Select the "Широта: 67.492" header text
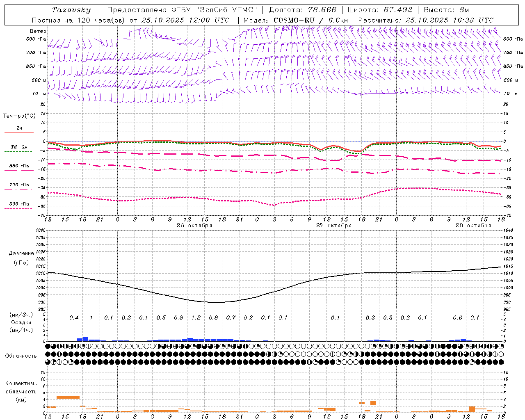The width and height of the screenshot is (525, 420). [380, 10]
